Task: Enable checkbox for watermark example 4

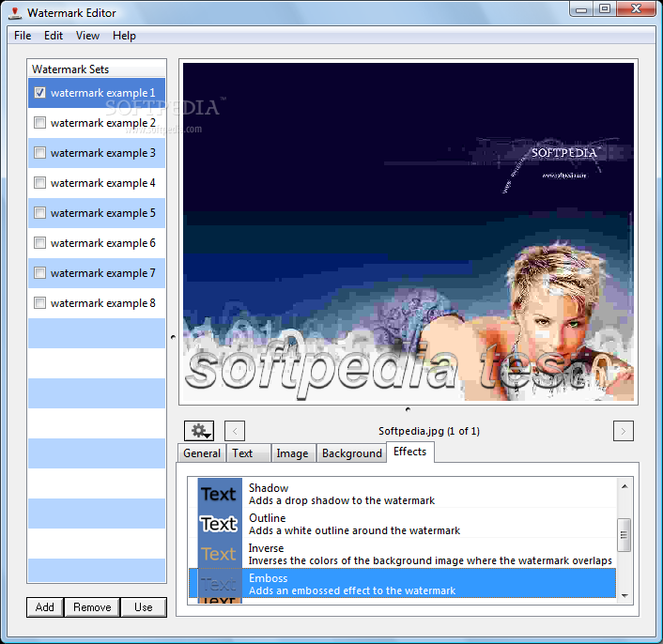Action: pyautogui.click(x=39, y=182)
